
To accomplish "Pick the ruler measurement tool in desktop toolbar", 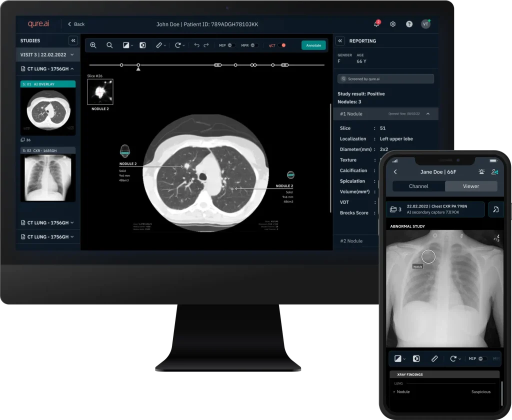I will tap(159, 45).
